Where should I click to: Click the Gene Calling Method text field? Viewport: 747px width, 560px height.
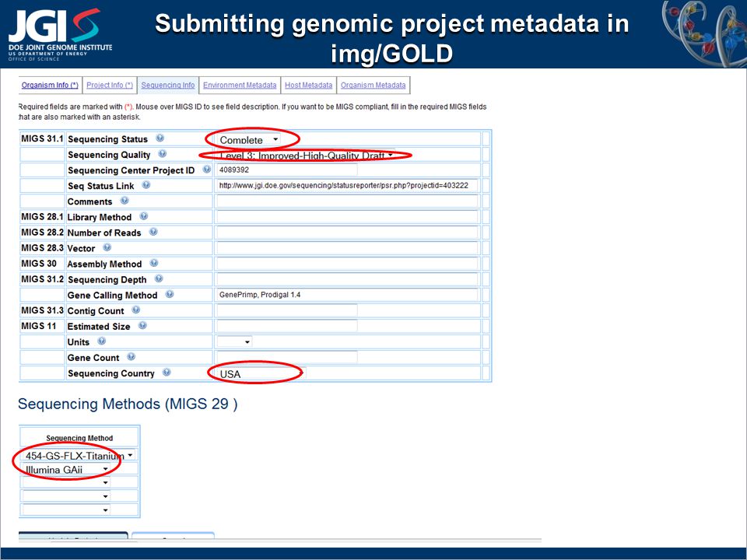(347, 295)
